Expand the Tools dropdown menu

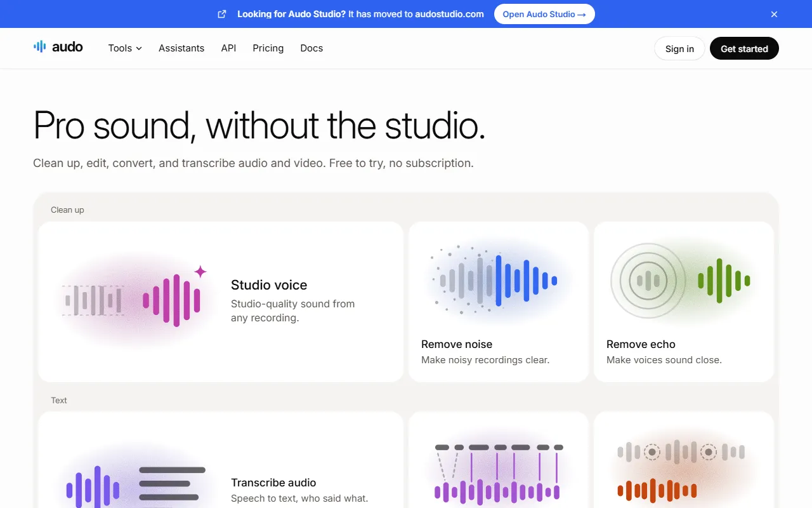click(125, 48)
